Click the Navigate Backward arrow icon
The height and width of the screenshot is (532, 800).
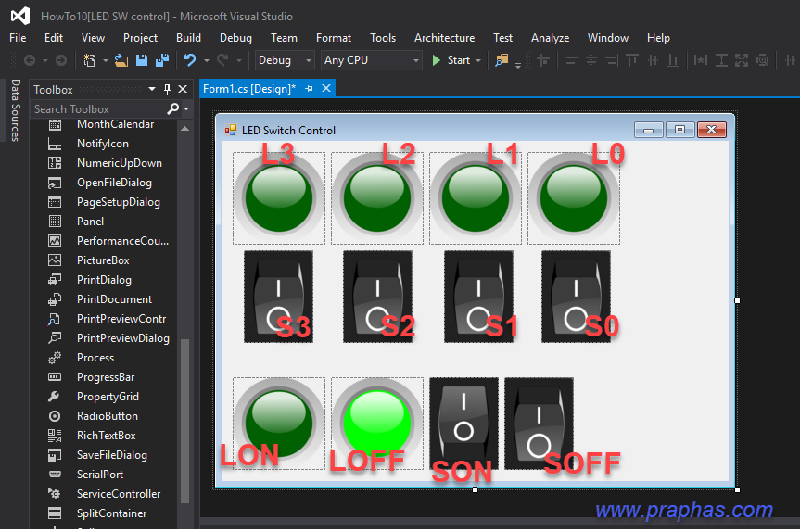(x=30, y=60)
